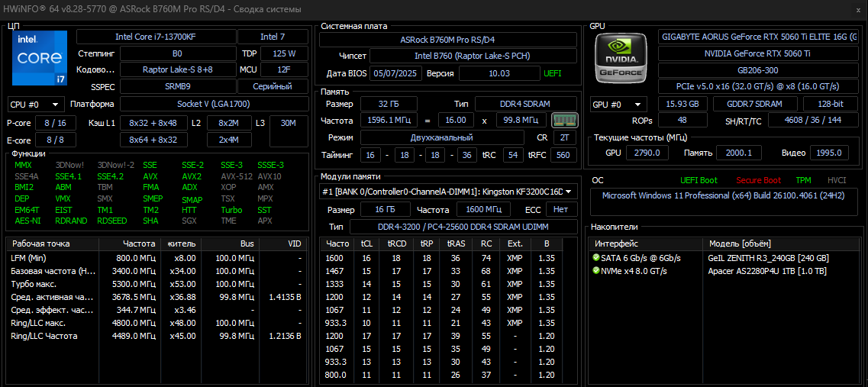Click the SATA drive green status icon

[595, 258]
